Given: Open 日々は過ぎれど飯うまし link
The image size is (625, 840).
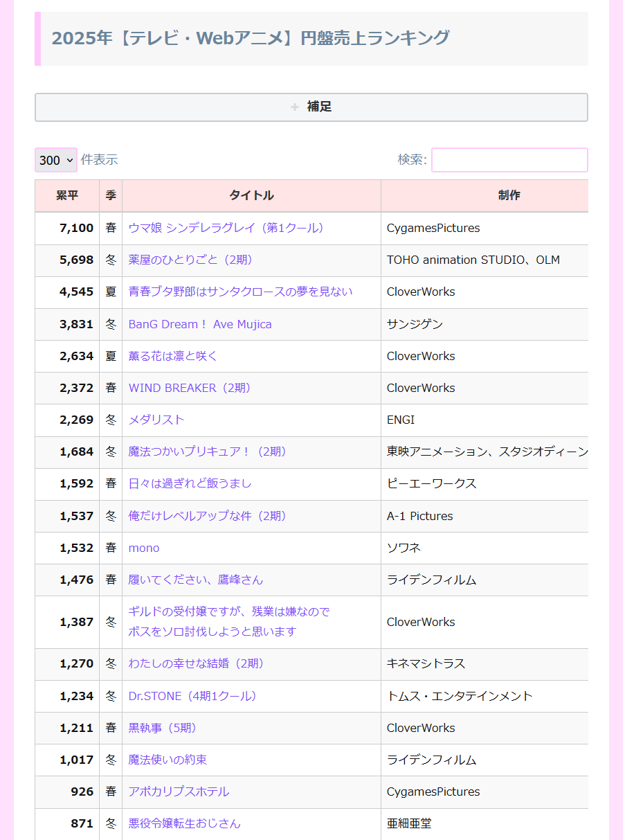Looking at the screenshot, I should [x=190, y=483].
